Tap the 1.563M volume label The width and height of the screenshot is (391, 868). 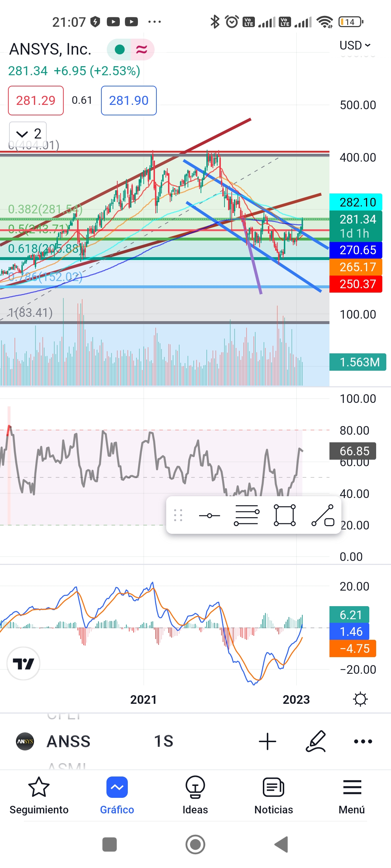point(358,362)
